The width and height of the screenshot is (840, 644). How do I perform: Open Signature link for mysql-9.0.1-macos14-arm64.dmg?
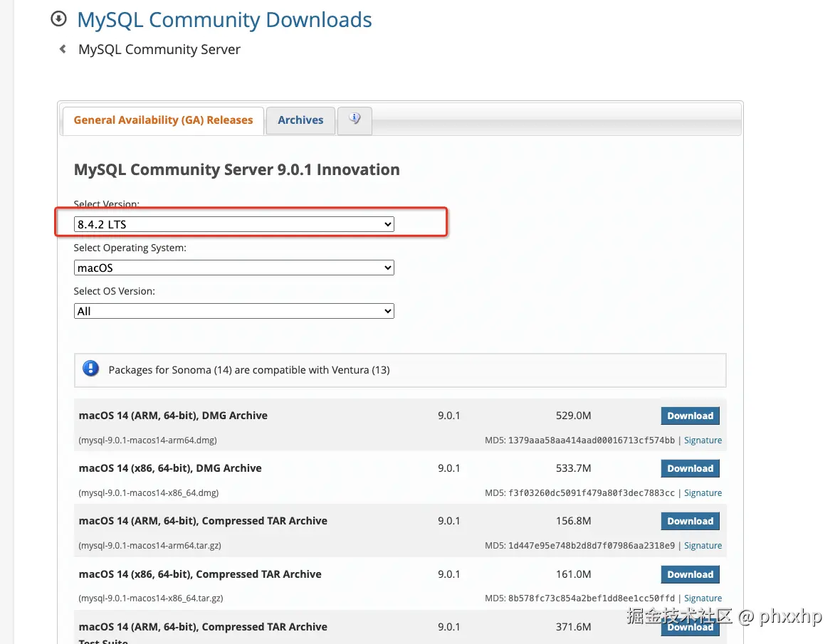[x=703, y=440]
